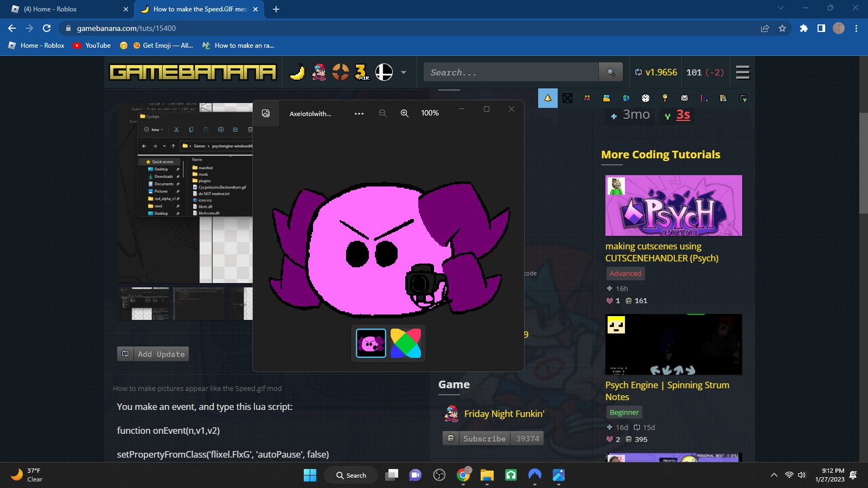Viewport: 868px width, 488px height.
Task: Click the 100% zoom level control
Action: (x=430, y=113)
